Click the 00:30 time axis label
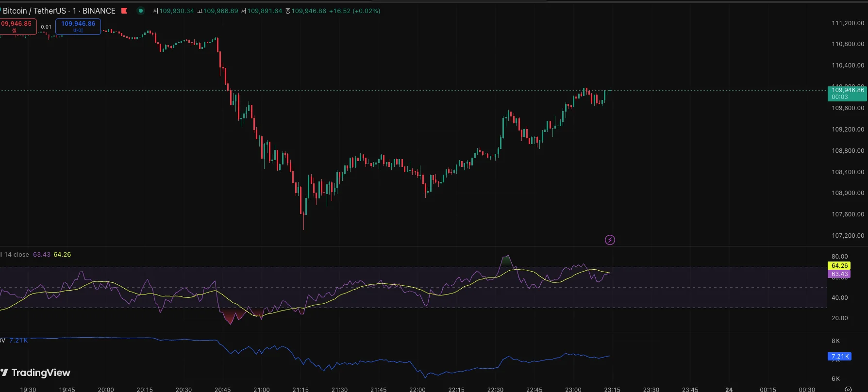 click(x=807, y=390)
